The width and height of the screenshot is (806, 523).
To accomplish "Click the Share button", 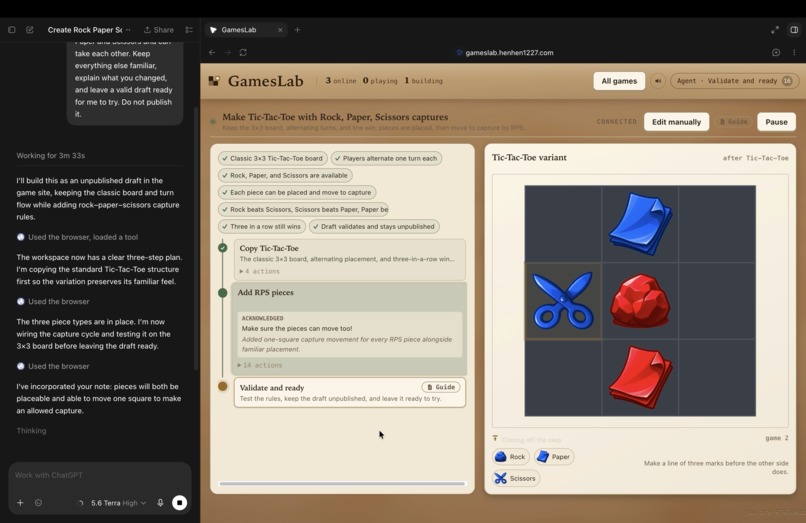I will 158,30.
